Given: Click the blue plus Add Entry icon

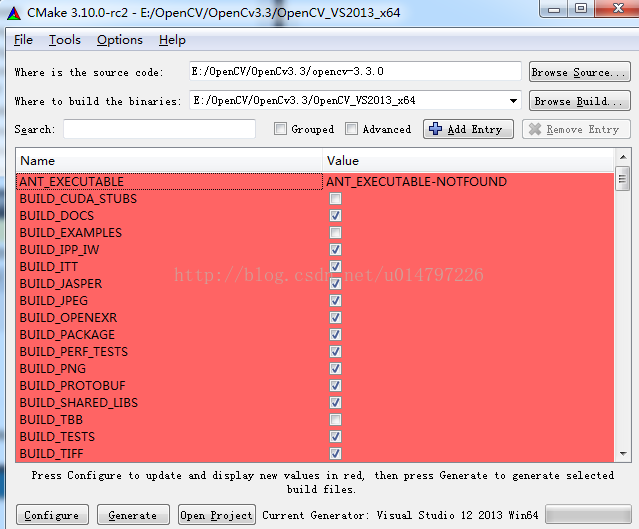Looking at the screenshot, I should coord(435,129).
